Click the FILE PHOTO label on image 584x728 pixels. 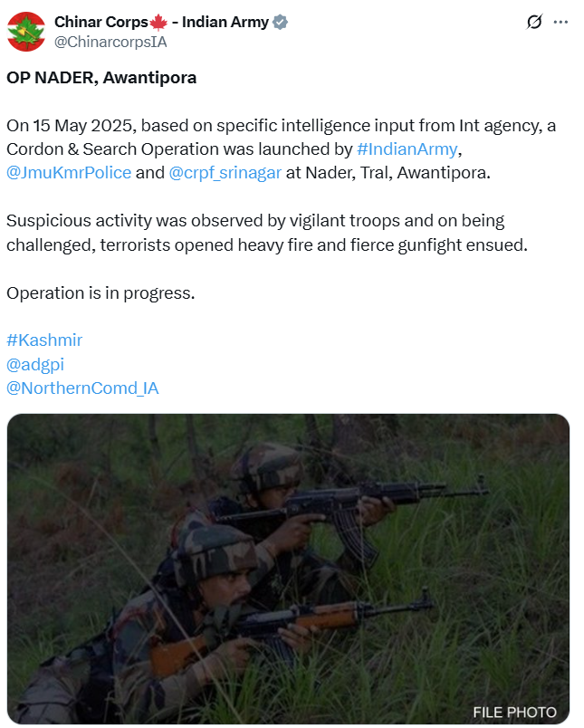point(515,712)
